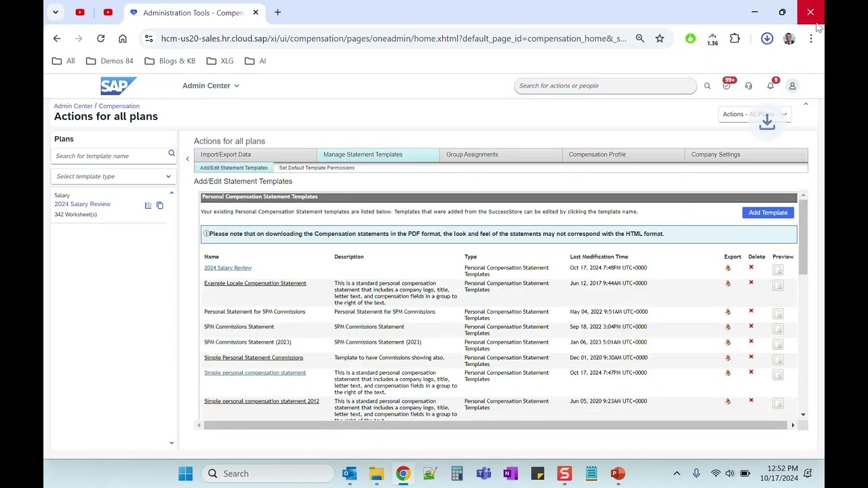Open Outlook from the taskbar
This screenshot has height=488, width=868.
349,473
